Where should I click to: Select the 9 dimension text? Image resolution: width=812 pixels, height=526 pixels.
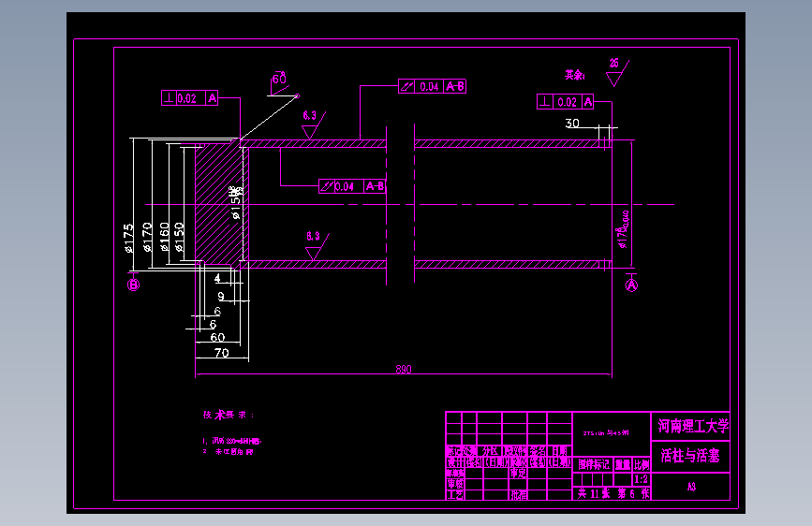pos(221,296)
